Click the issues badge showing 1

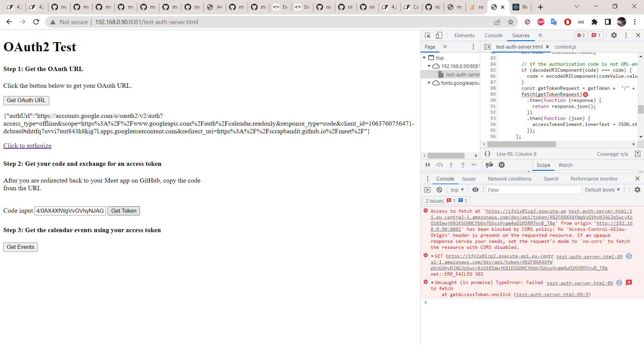click(596, 35)
